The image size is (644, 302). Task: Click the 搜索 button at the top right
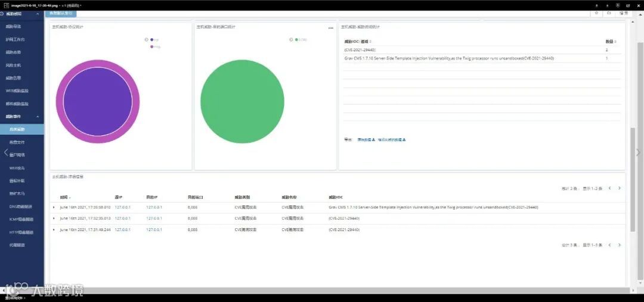pyautogui.click(x=624, y=13)
